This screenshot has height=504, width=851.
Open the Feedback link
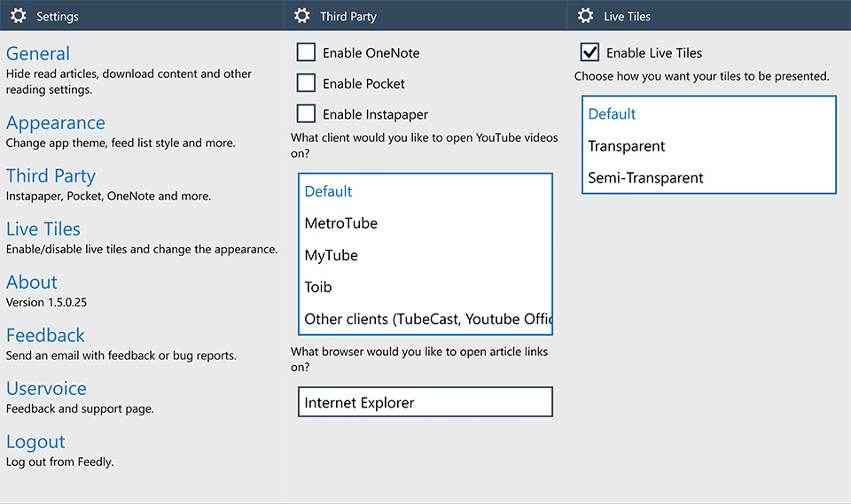[x=46, y=336]
